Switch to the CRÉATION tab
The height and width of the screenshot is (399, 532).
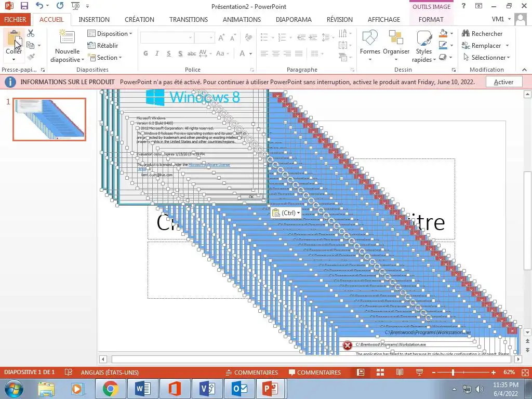point(139,19)
